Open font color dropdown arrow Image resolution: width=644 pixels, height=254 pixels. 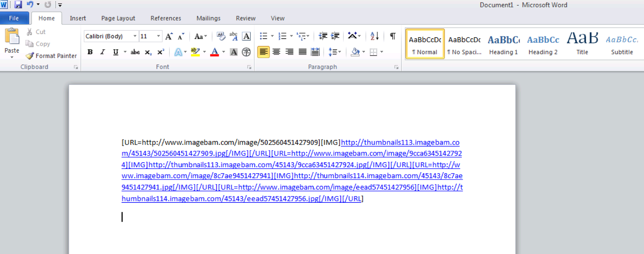[223, 52]
